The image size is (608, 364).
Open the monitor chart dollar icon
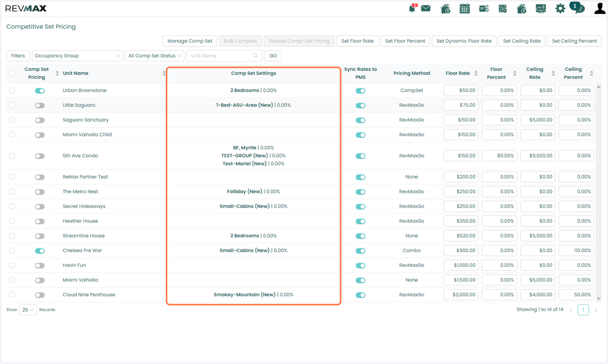(x=541, y=9)
